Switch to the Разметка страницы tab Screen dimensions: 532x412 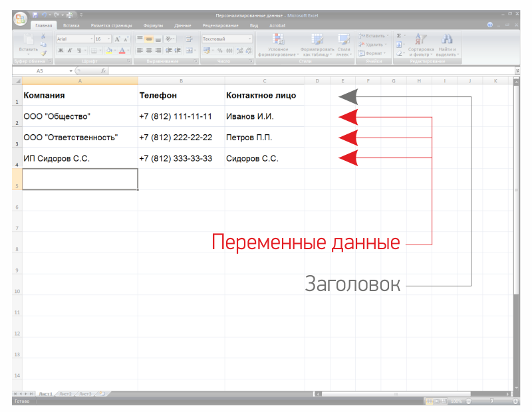[111, 25]
